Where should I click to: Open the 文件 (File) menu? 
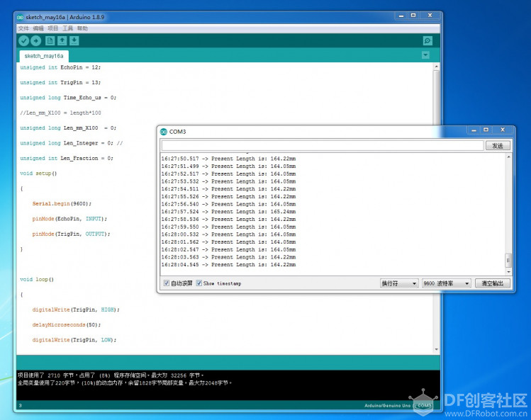[23, 28]
